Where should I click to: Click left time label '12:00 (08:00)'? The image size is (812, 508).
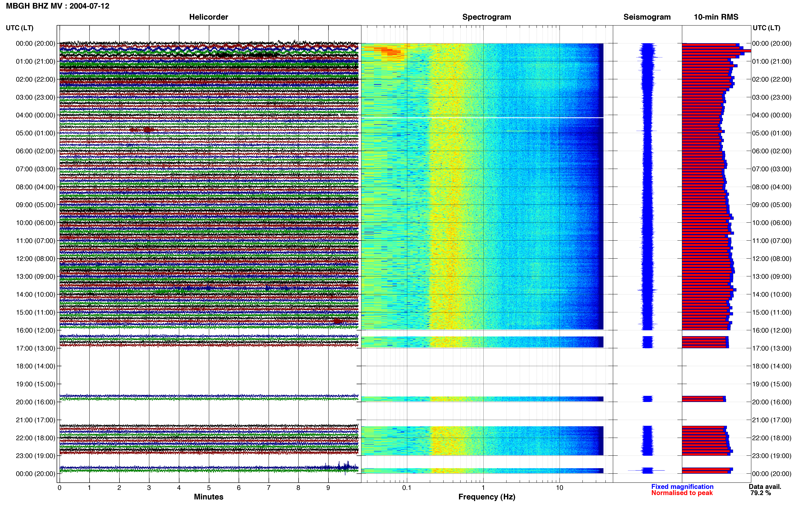point(36,259)
